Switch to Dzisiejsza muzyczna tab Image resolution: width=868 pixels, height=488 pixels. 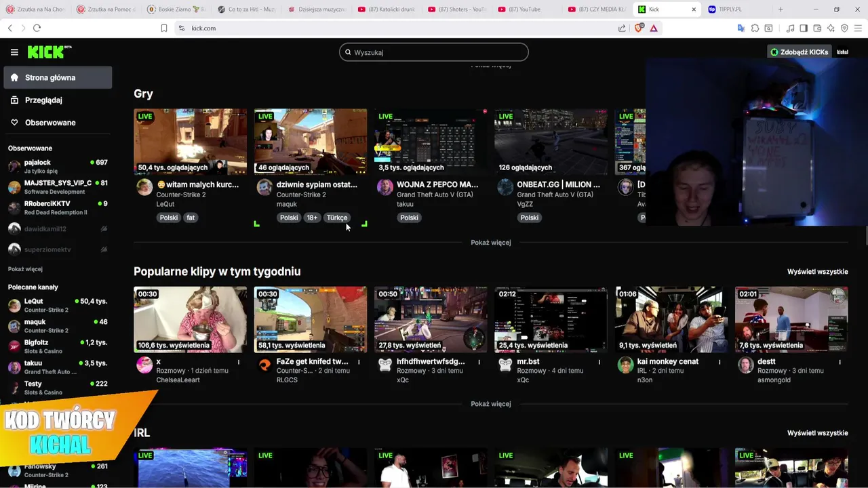[x=317, y=9]
